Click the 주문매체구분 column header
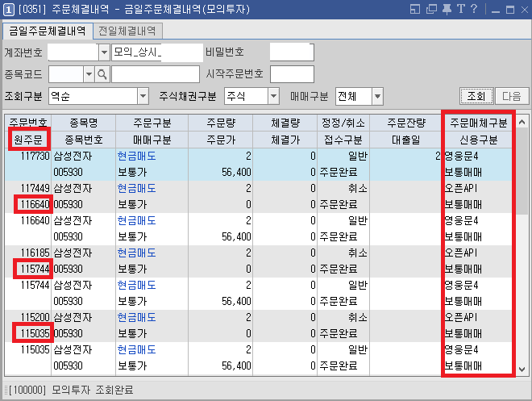This screenshot has height=401, width=532. [x=478, y=123]
